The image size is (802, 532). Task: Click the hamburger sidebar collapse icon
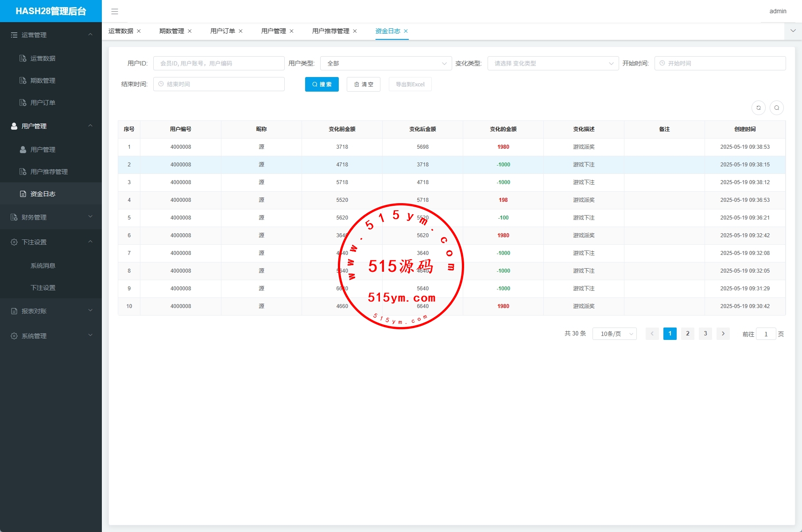click(115, 12)
